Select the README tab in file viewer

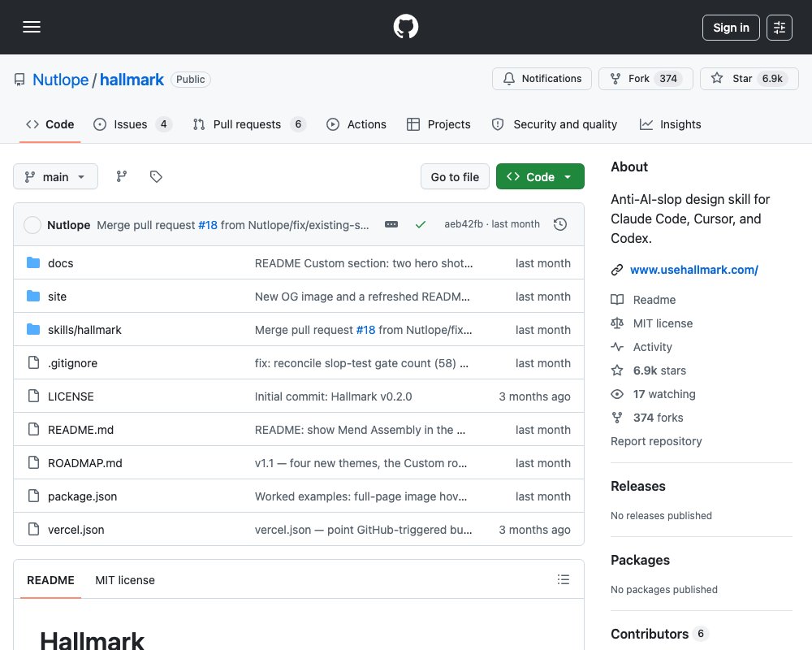tap(50, 580)
